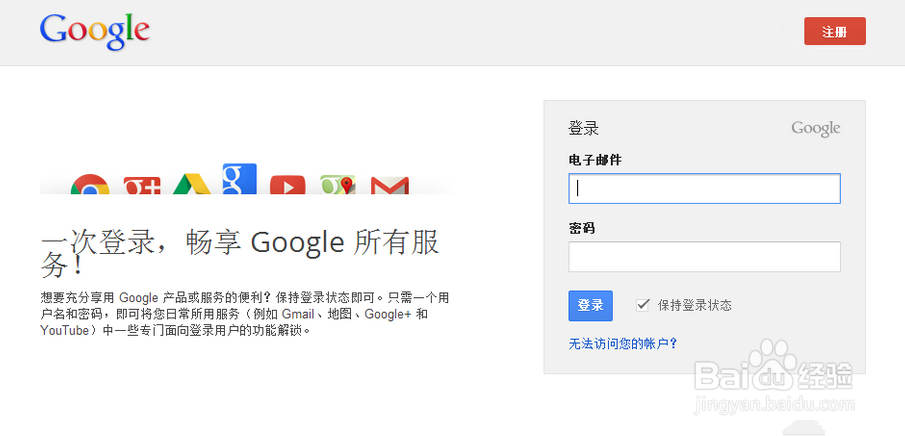Click the blue 登录 sign-in button
905x436 pixels.
590,305
